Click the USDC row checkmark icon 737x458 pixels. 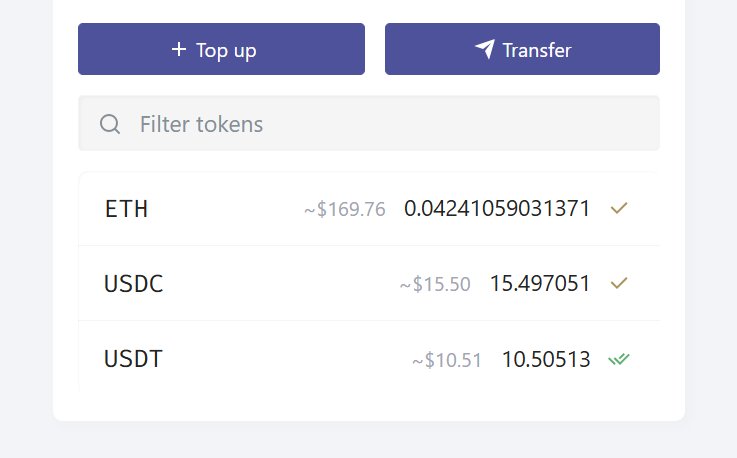pyautogui.click(x=619, y=284)
